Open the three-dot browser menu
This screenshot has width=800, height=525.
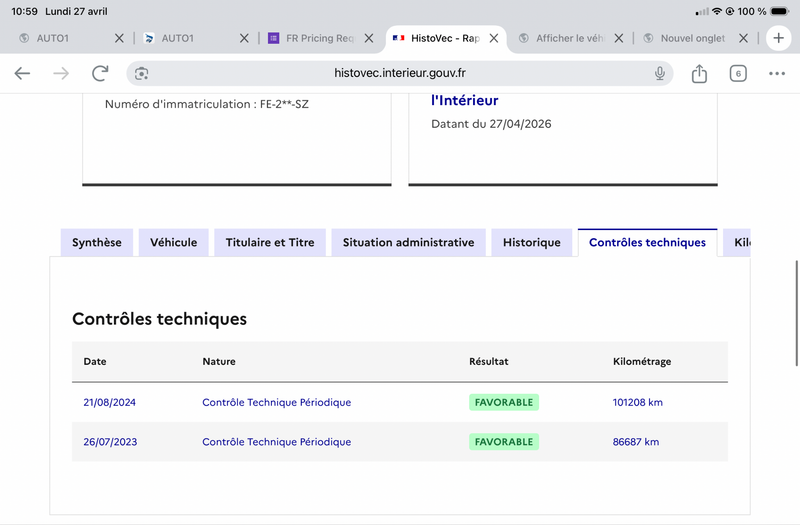click(777, 73)
